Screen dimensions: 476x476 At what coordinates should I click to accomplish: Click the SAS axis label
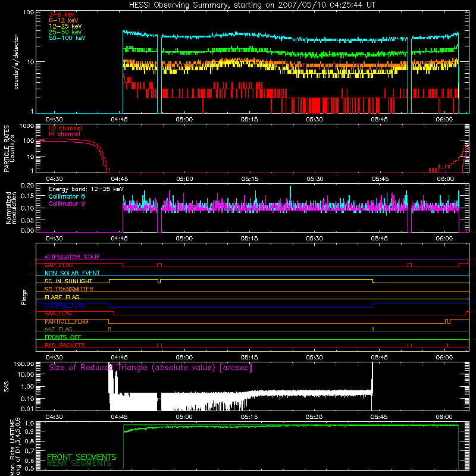coord(7,387)
